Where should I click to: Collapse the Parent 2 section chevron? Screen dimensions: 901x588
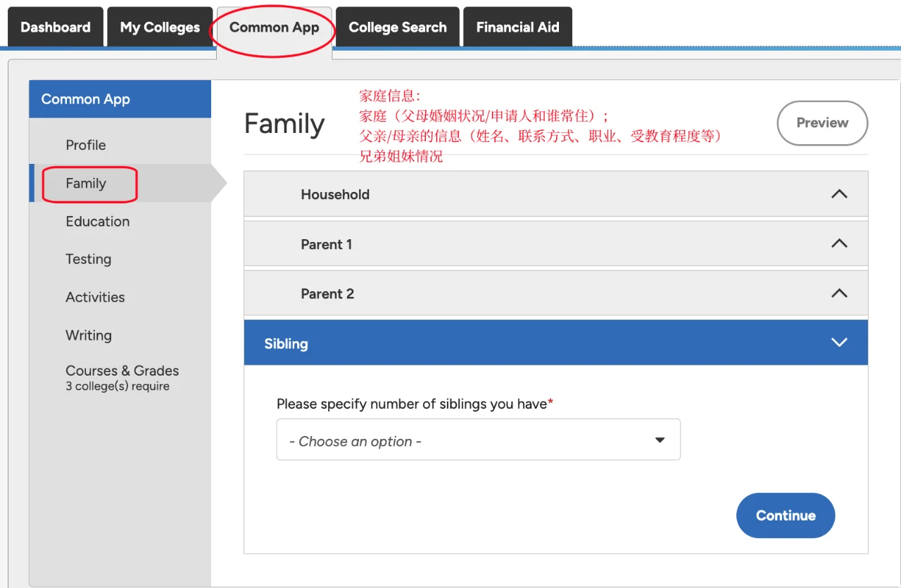pyautogui.click(x=839, y=293)
